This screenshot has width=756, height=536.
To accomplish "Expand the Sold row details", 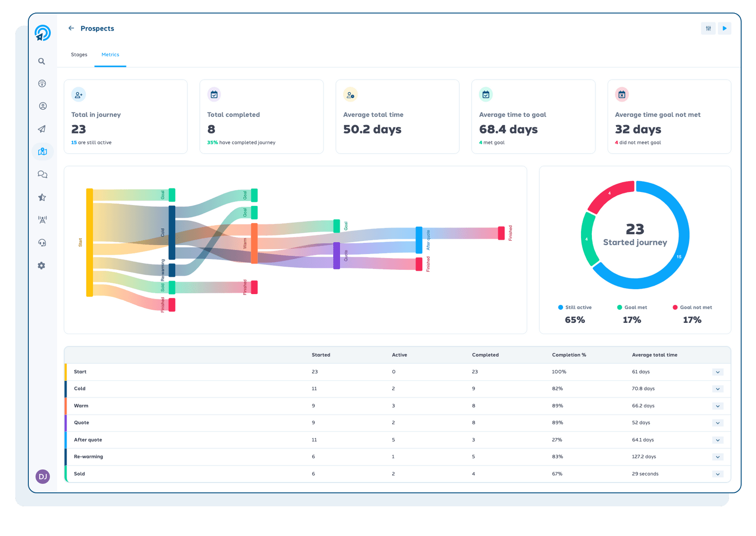I will click(x=718, y=473).
